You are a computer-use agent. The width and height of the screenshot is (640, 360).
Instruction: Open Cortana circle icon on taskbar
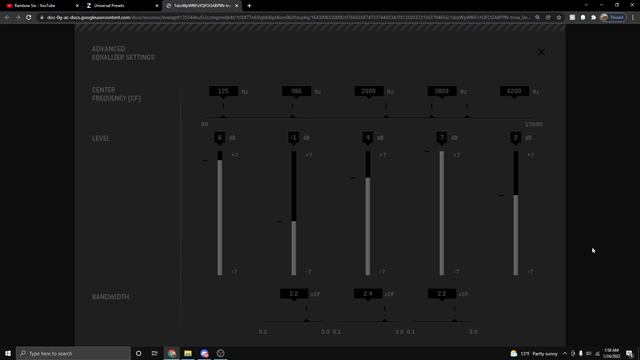(x=138, y=353)
